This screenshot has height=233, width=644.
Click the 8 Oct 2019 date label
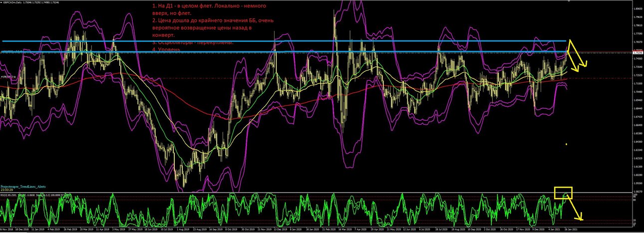231,230
